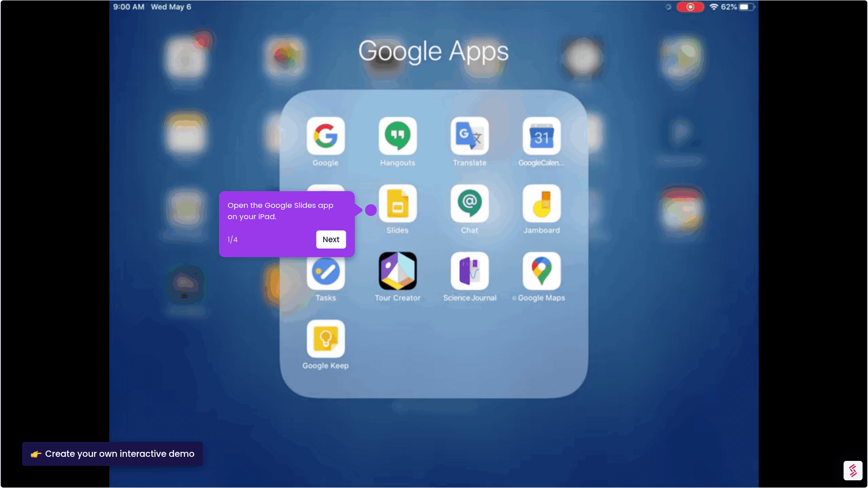Click the Google Keep label text
The width and height of the screenshot is (868, 488).
325,366
